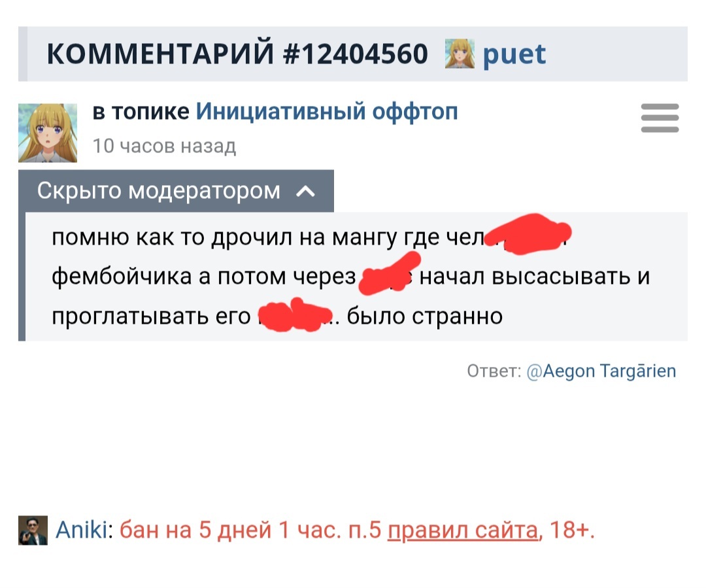Click the "18+" marker in ban notice
706x588 pixels.
coord(570,530)
